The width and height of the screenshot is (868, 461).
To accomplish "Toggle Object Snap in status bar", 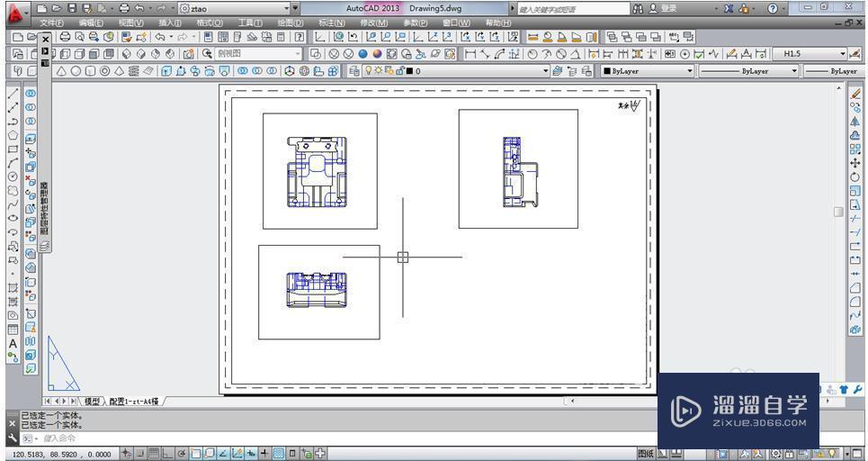I will coord(195,453).
